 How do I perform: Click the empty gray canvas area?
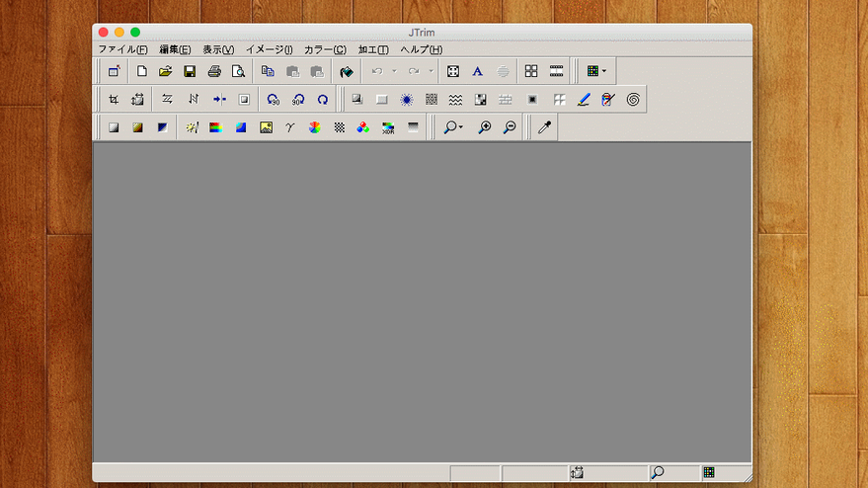422,301
